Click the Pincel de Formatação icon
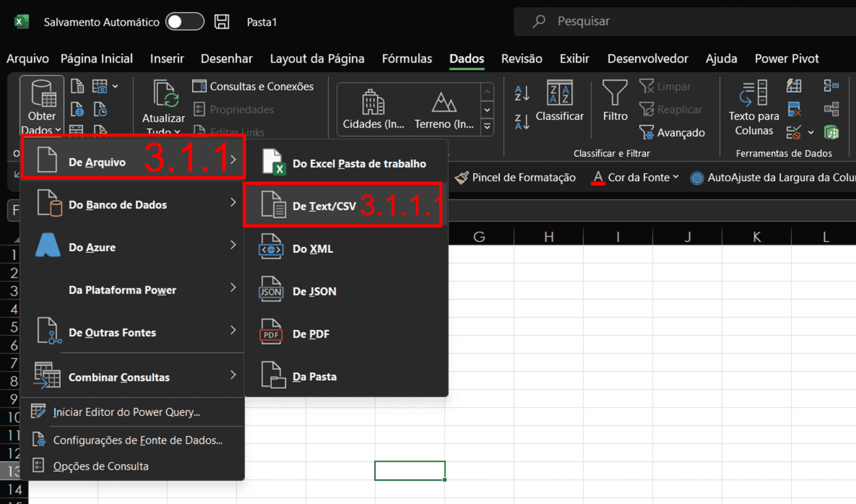 coord(461,177)
